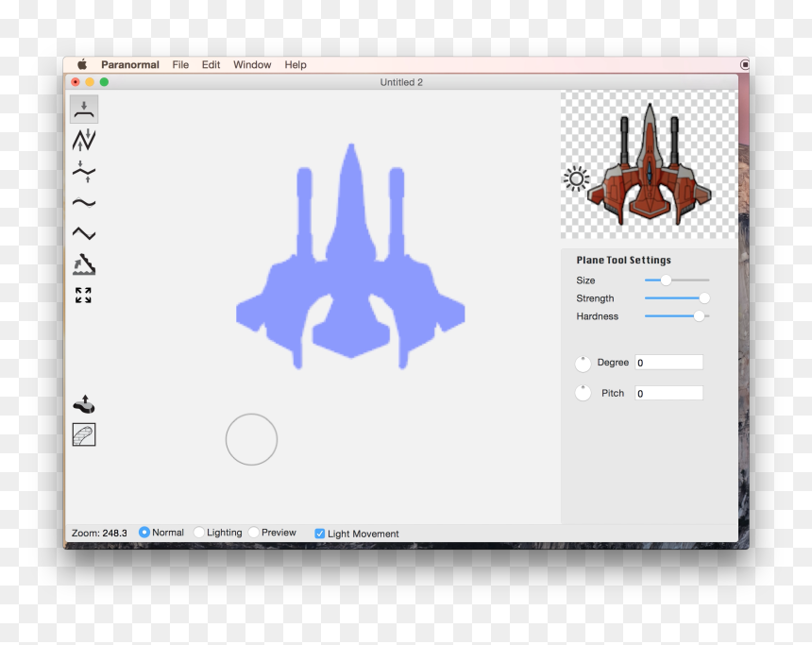Adjust the Size slider
Image resolution: width=812 pixels, height=645 pixels.
tap(677, 280)
